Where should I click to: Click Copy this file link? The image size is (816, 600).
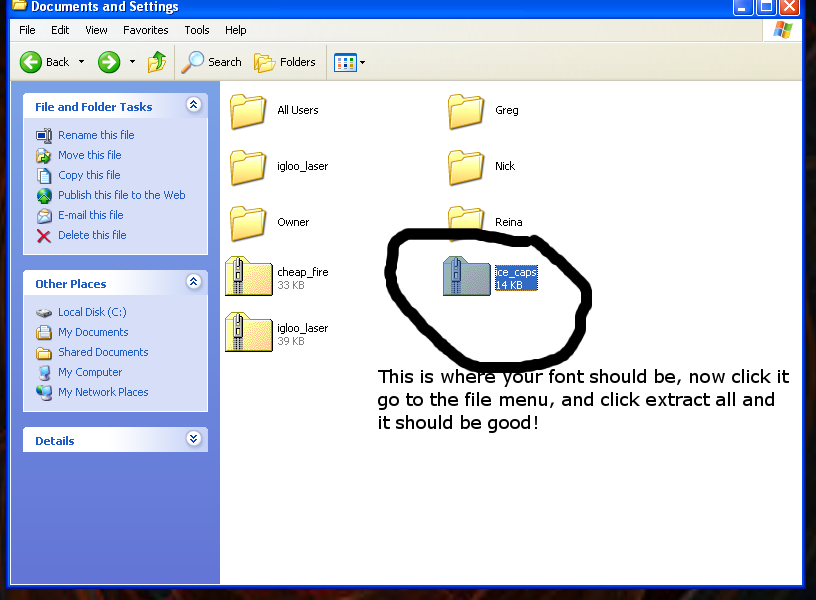[x=89, y=175]
